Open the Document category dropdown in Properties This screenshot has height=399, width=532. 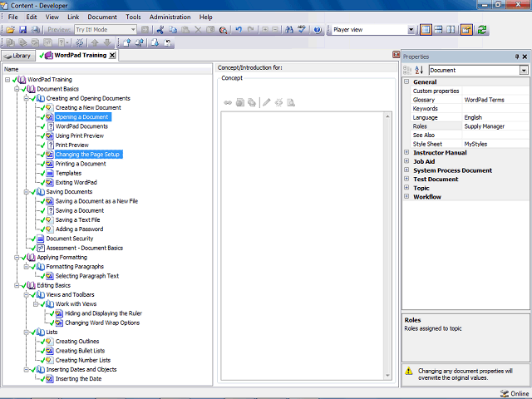click(524, 70)
